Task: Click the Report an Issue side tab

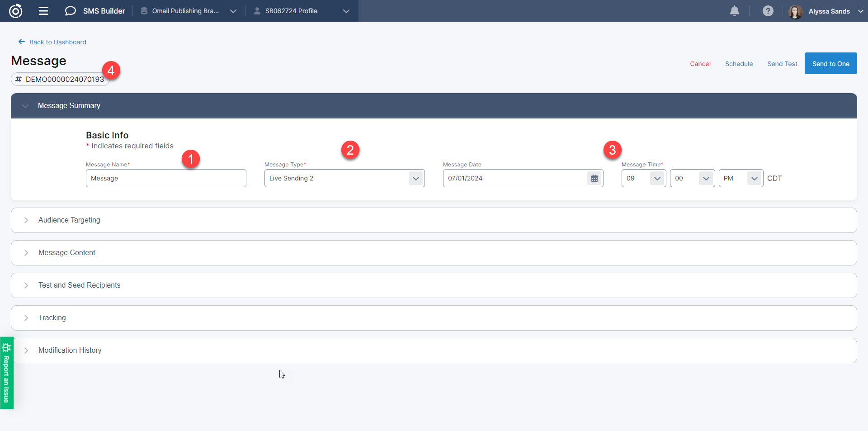Action: pos(6,373)
